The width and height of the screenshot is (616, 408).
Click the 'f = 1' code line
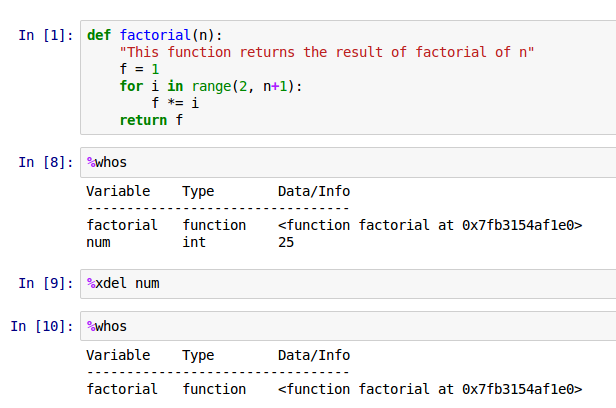coord(139,69)
